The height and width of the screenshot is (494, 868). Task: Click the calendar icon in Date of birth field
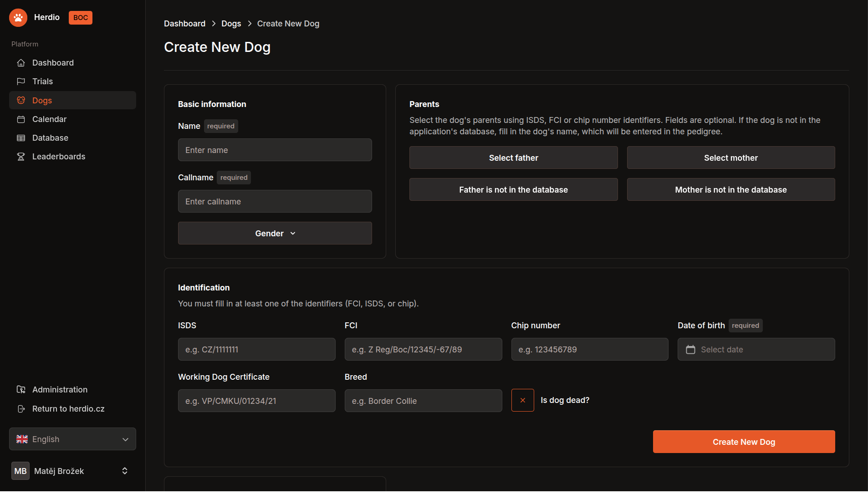[690, 350]
